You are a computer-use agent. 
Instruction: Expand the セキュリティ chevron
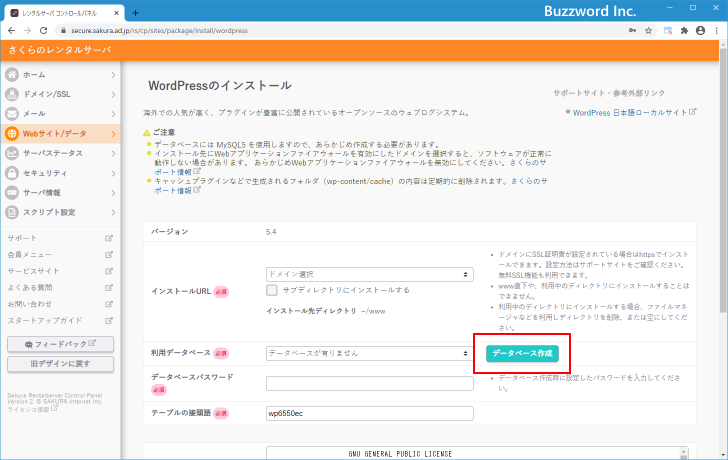tap(113, 173)
